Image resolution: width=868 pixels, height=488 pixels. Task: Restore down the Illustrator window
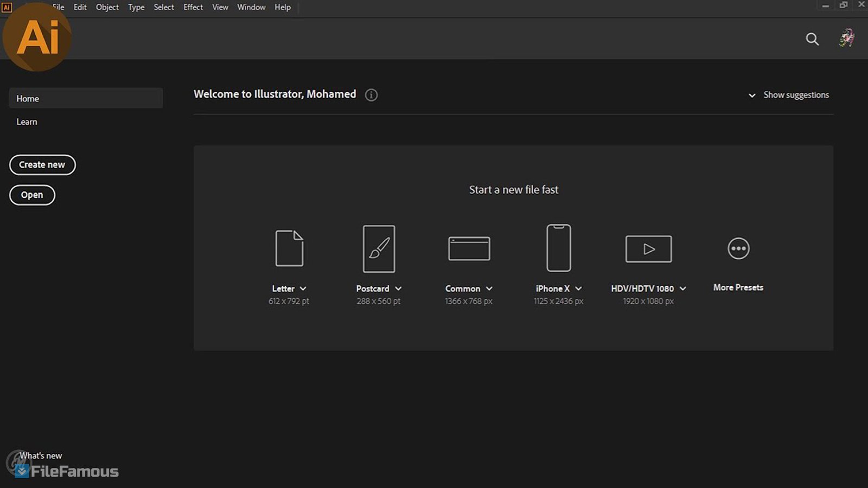coord(844,5)
